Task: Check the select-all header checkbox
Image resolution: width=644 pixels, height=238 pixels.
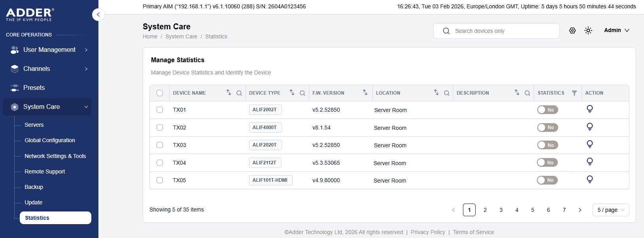Action: pyautogui.click(x=160, y=93)
